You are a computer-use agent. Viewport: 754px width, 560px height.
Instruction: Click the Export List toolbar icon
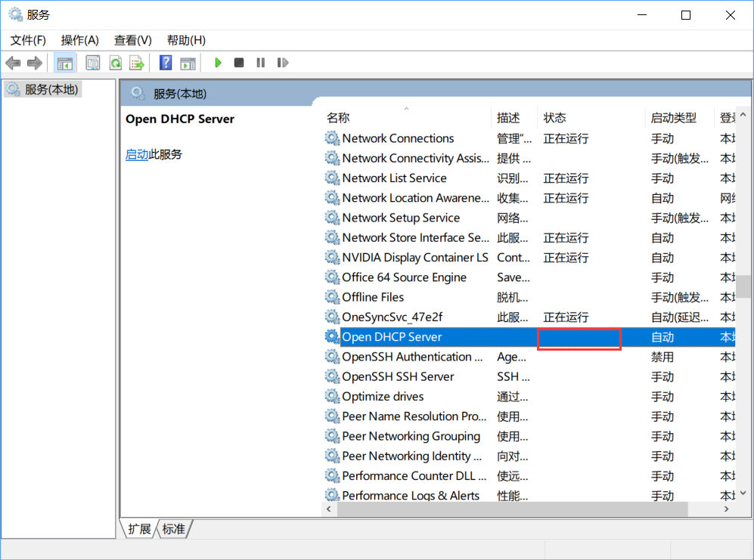[137, 62]
